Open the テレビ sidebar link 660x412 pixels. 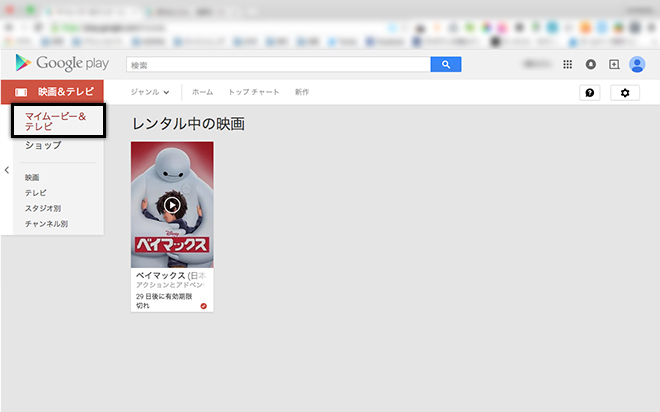coord(36,193)
